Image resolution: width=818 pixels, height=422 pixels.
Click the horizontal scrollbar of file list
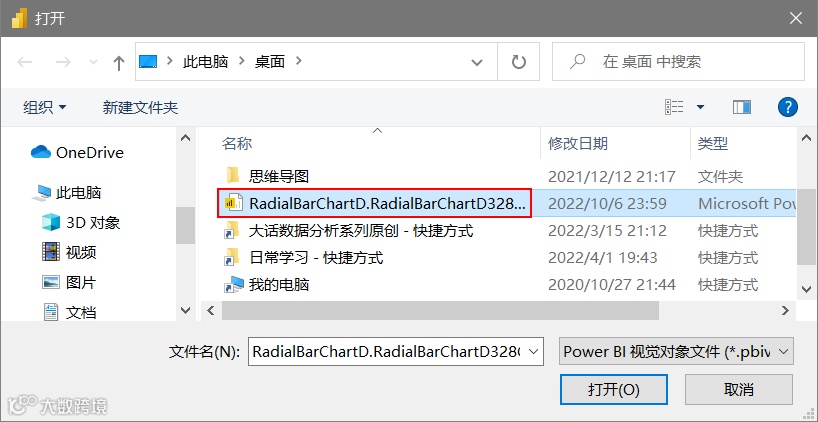pyautogui.click(x=440, y=310)
